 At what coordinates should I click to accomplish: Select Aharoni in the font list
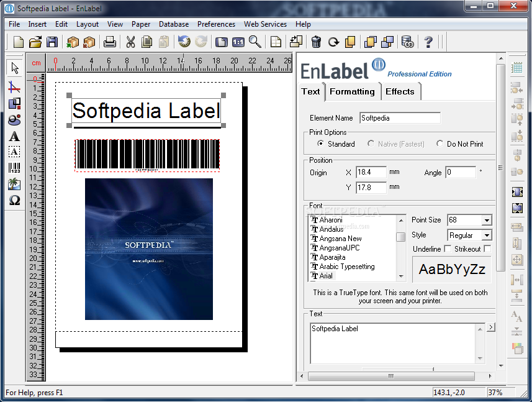tap(331, 220)
